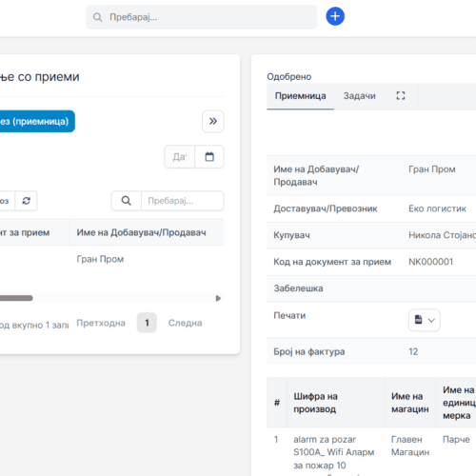
Task: Open the Печати PDF dropdown
Action: pos(425,320)
